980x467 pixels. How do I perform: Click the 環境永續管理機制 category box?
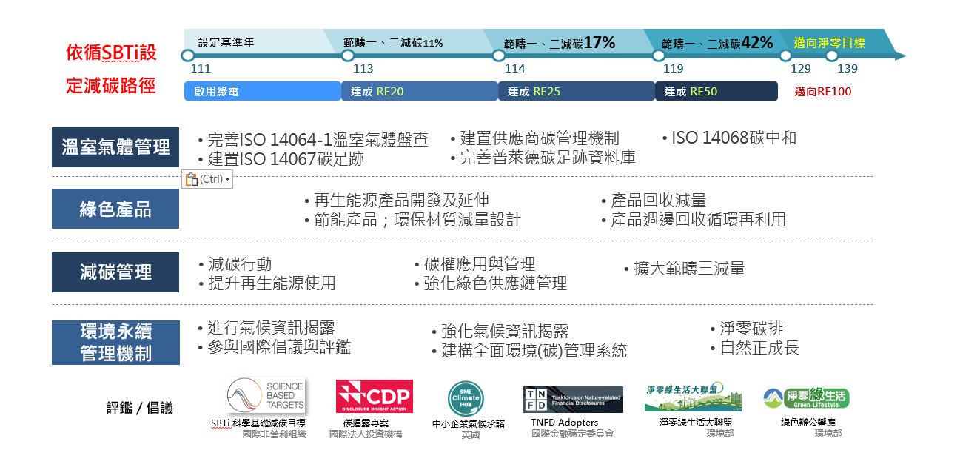click(x=115, y=343)
